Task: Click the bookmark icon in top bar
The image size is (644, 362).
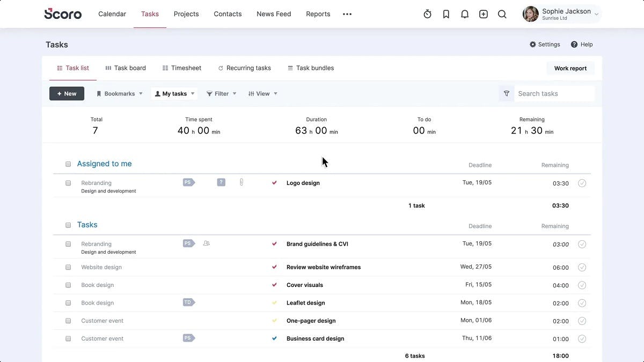Action: 446,14
